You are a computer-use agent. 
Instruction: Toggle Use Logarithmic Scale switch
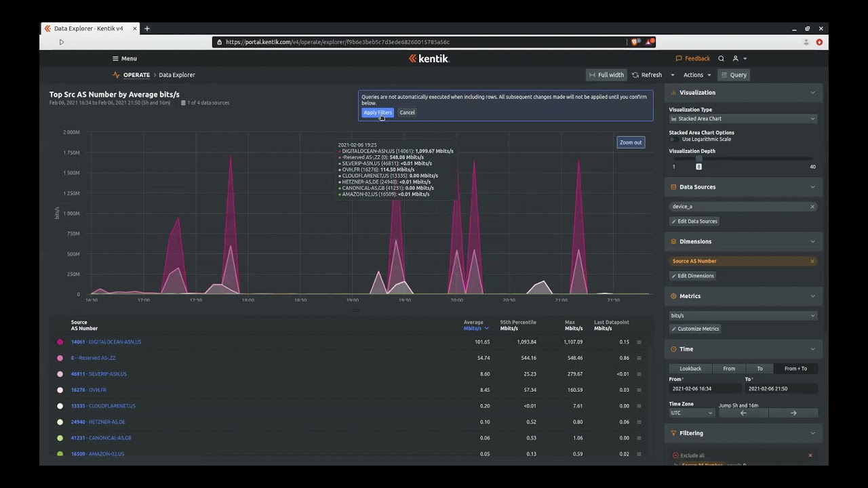(675, 140)
